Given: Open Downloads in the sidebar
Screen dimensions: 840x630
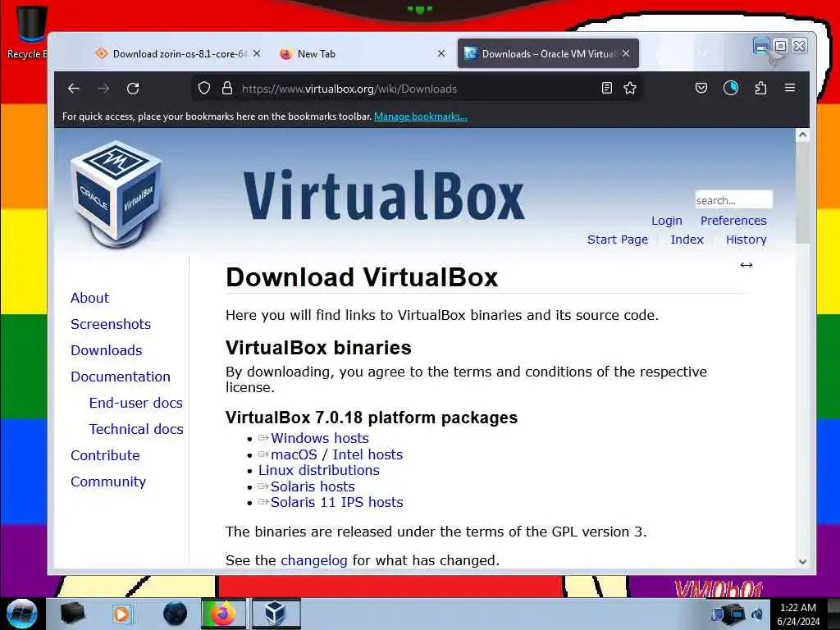Looking at the screenshot, I should coord(106,350).
